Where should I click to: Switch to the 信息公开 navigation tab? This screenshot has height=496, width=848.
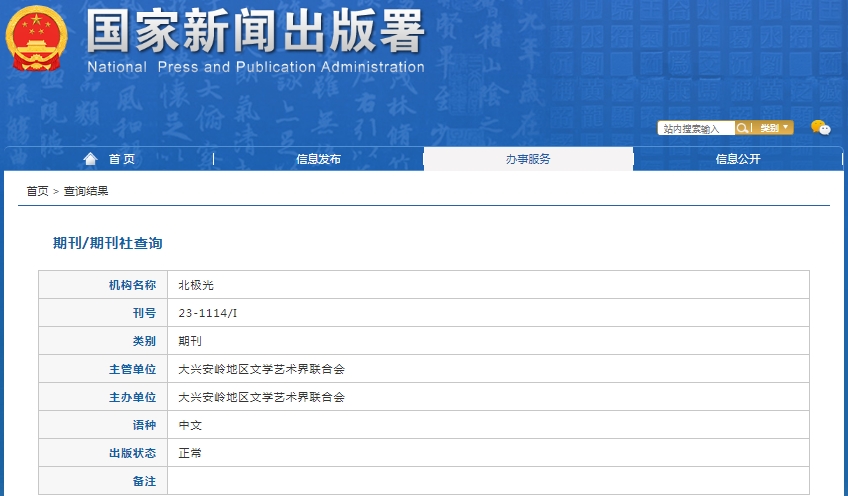[738, 159]
